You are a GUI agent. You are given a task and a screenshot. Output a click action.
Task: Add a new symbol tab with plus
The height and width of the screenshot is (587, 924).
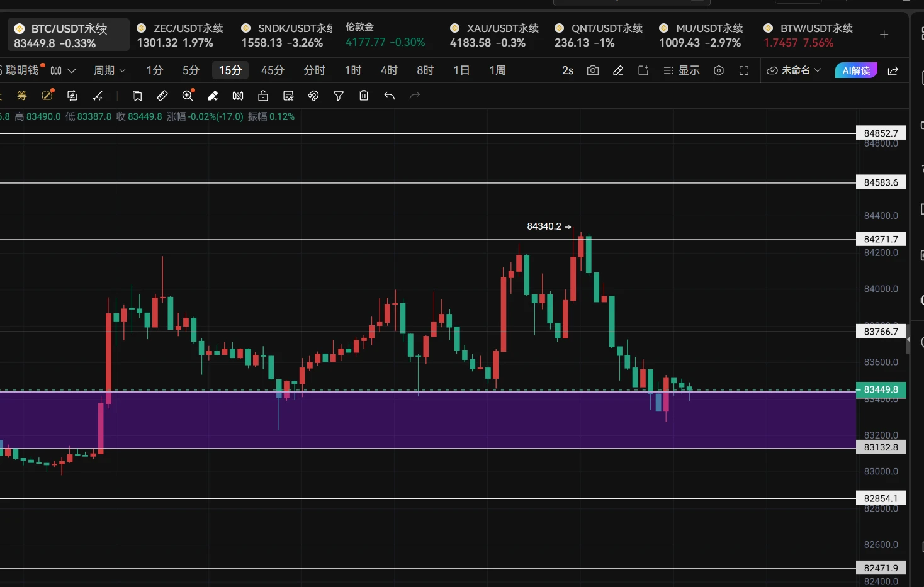[884, 35]
